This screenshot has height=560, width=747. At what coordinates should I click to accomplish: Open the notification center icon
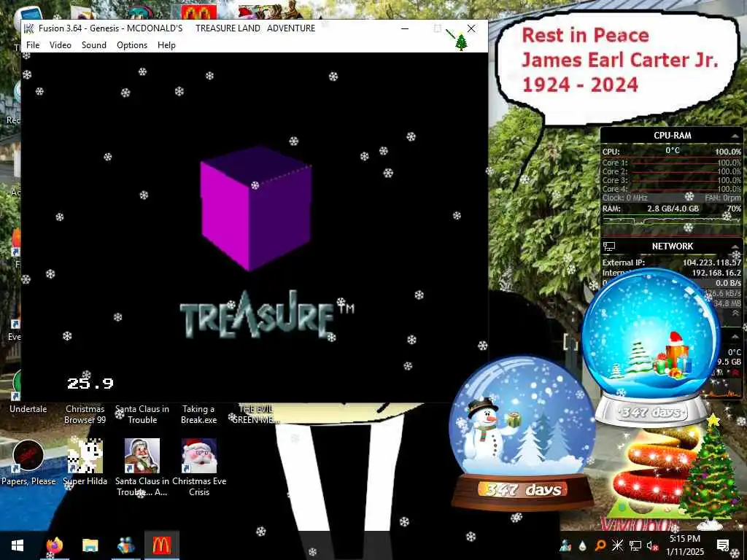[723, 545]
